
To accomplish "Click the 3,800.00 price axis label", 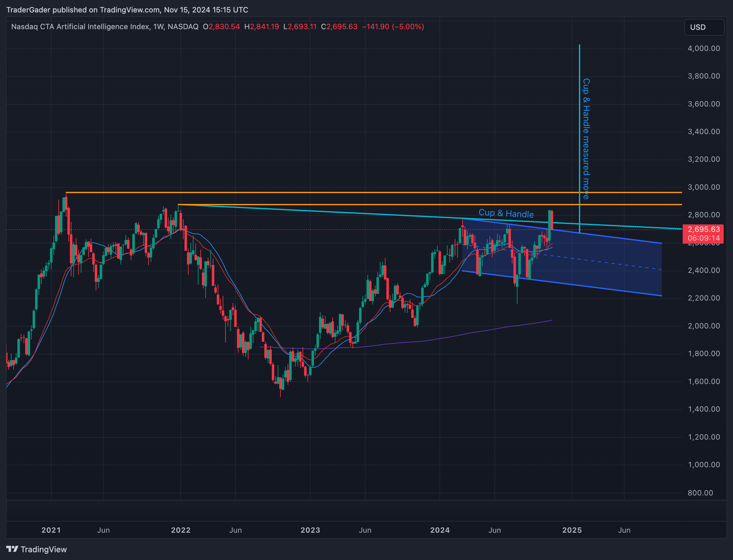I will (x=704, y=76).
